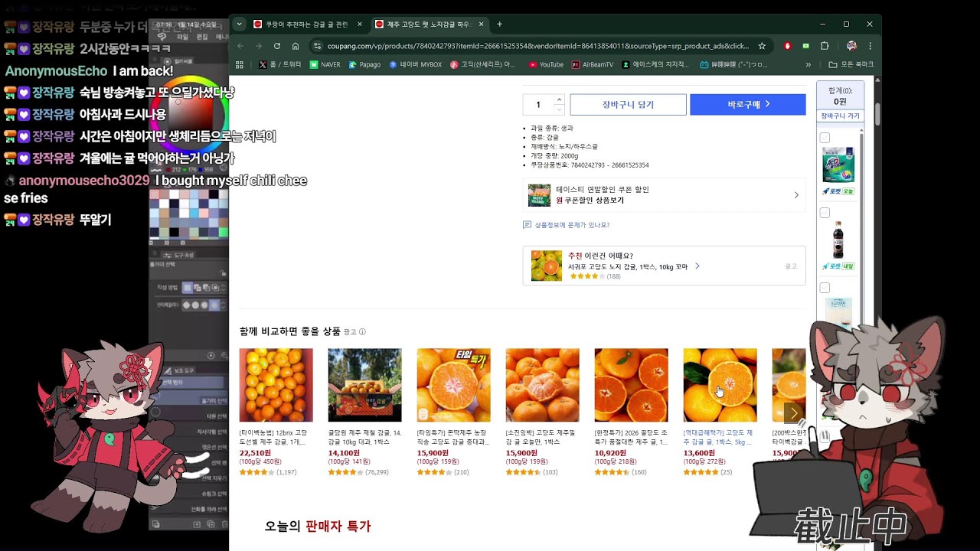980x551 pixels.
Task: Open the red shield extension icon
Action: coord(787,46)
